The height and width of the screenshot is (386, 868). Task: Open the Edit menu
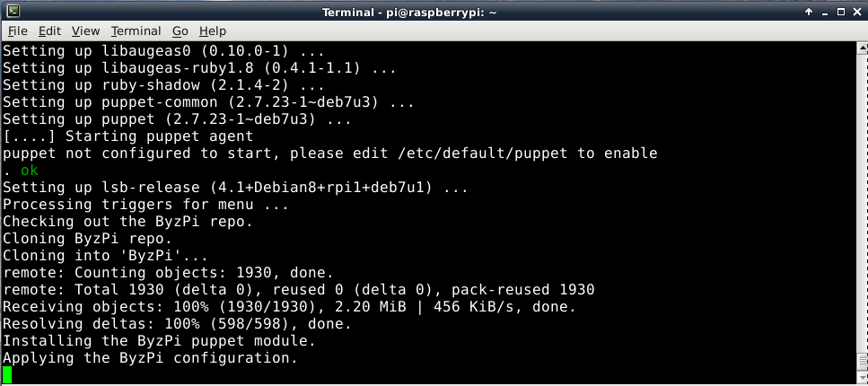click(x=49, y=31)
